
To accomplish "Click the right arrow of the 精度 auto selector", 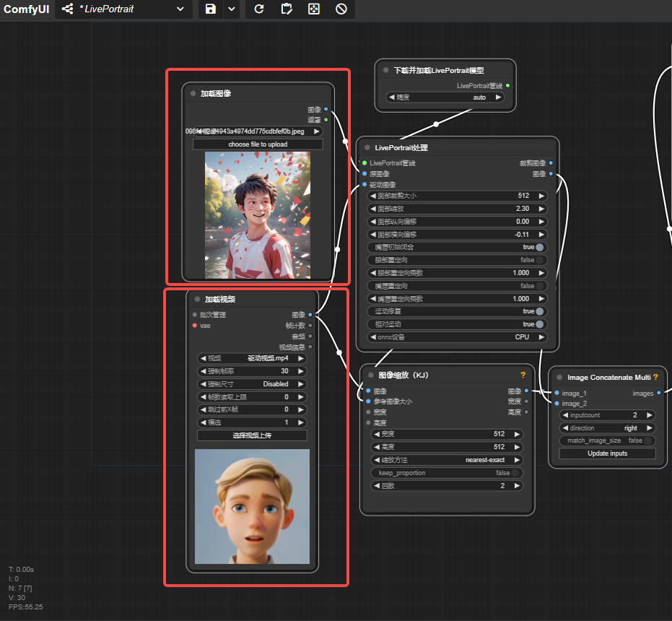I will (x=498, y=97).
